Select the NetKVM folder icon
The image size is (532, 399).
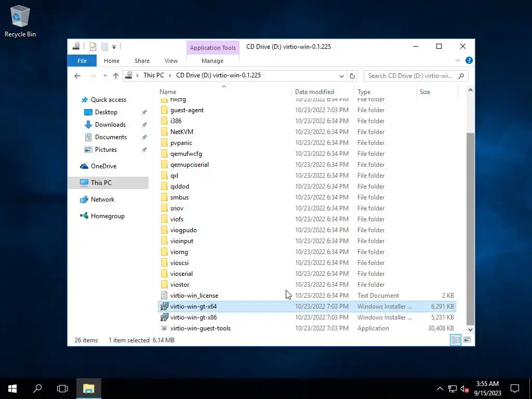[x=164, y=131]
